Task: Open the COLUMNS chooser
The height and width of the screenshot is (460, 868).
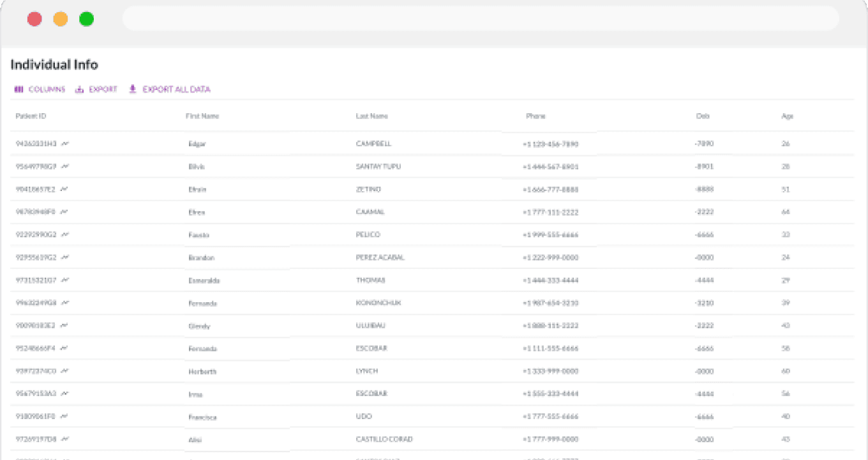Action: pos(40,89)
